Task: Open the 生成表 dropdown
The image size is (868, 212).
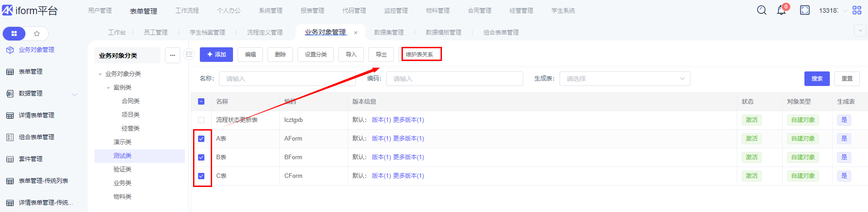Action: (625, 79)
